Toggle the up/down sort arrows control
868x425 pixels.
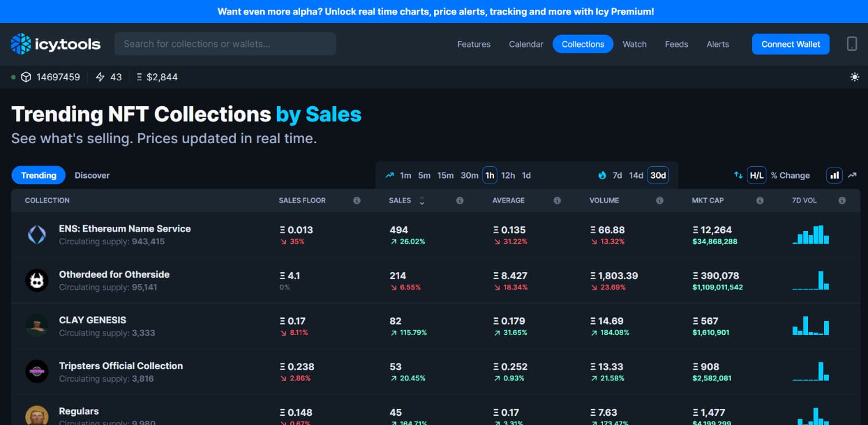[739, 175]
